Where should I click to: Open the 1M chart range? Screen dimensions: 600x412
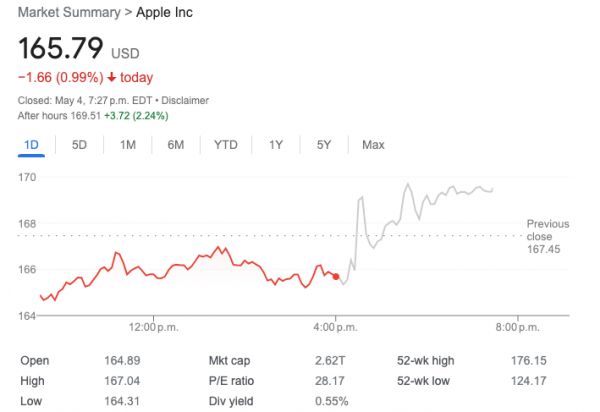coord(127,145)
